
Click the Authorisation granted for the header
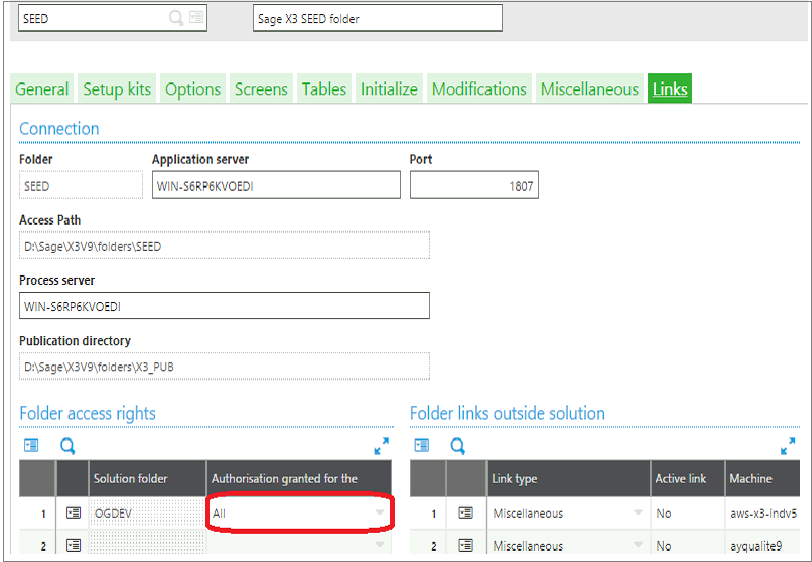[x=299, y=478]
